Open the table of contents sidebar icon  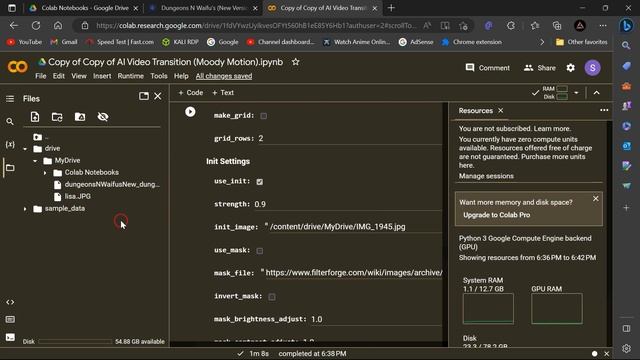(10, 99)
